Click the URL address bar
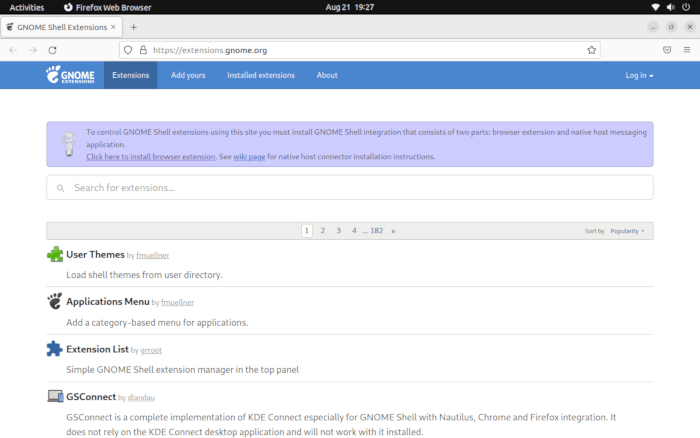The height and width of the screenshot is (438, 700). [359, 50]
